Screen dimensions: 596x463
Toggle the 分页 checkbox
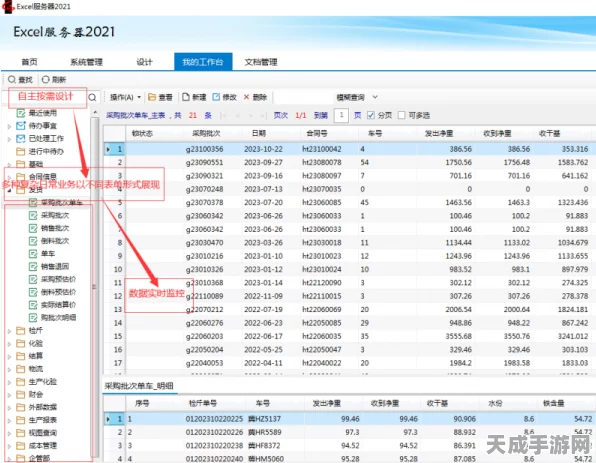[x=371, y=115]
